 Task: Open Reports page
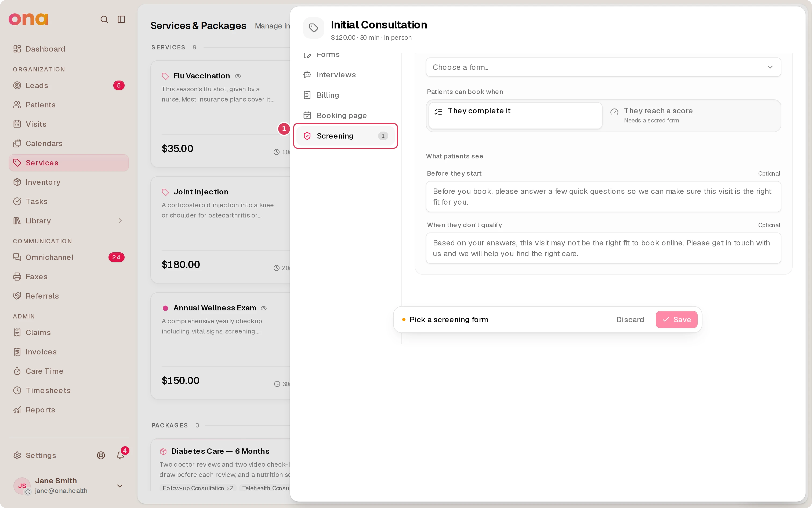[x=68, y=410]
